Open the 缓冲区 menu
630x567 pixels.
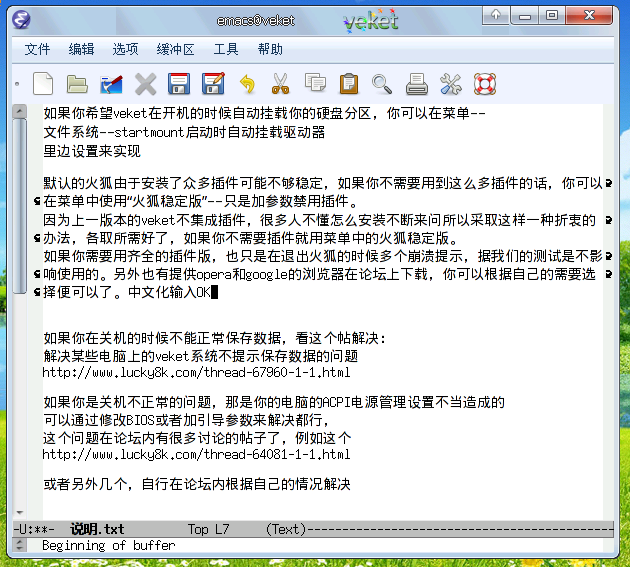(x=176, y=49)
